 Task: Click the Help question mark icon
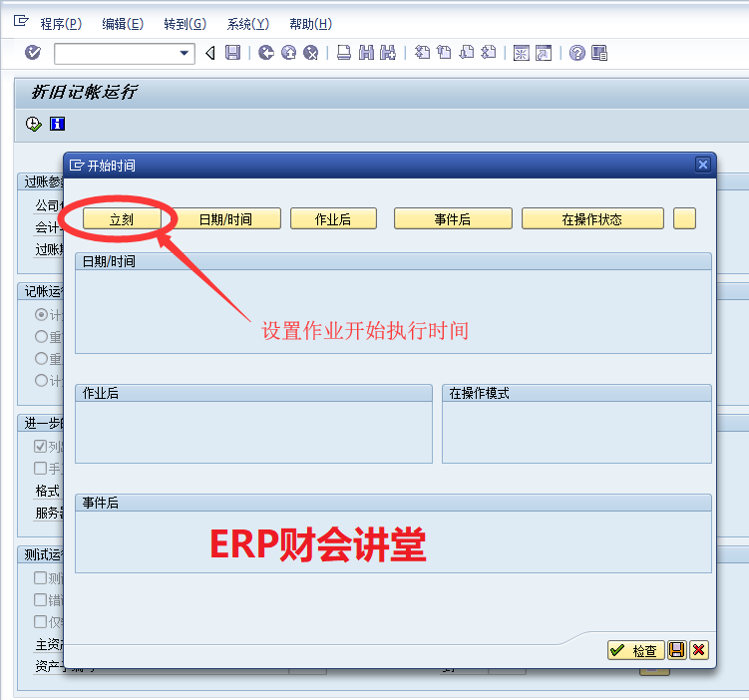tap(576, 53)
